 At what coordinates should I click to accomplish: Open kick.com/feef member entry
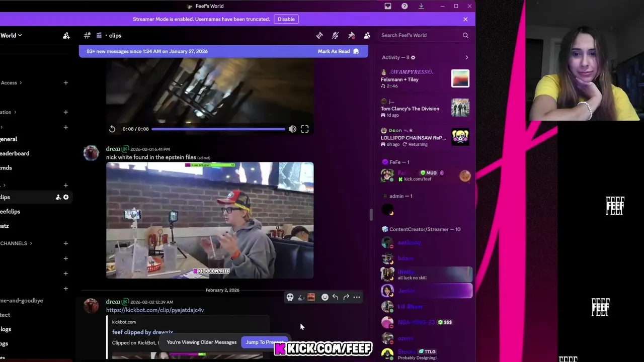tap(426, 175)
